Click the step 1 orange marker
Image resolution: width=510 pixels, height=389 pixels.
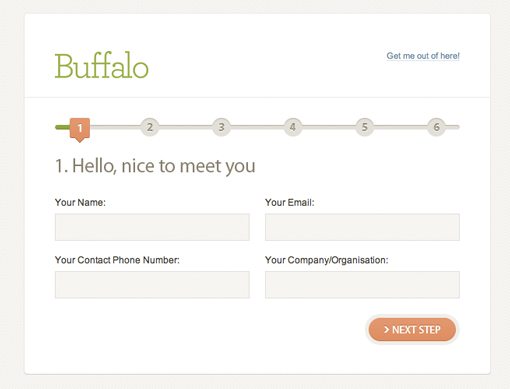[80, 129]
